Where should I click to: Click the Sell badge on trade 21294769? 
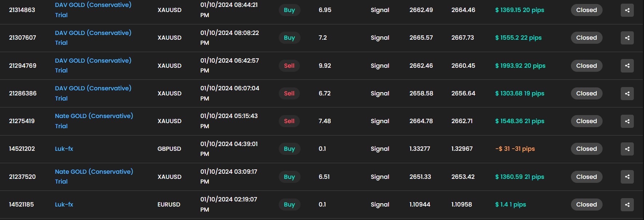(x=289, y=66)
